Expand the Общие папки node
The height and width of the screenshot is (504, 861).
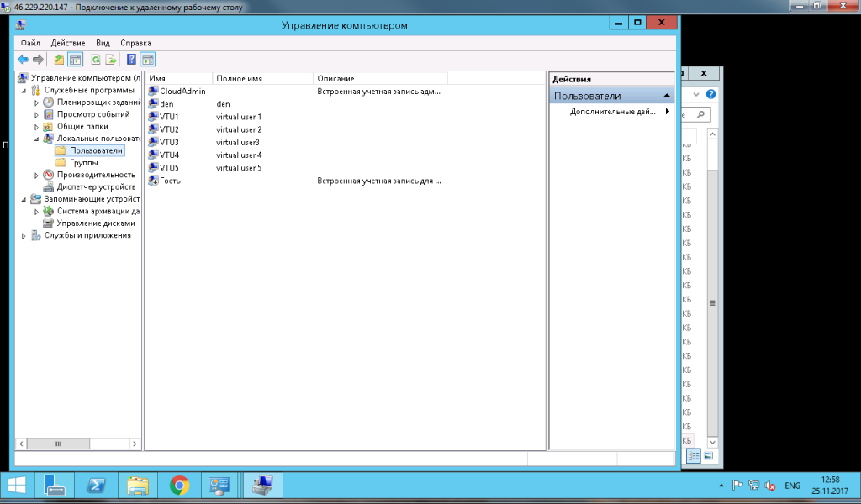[x=37, y=127]
